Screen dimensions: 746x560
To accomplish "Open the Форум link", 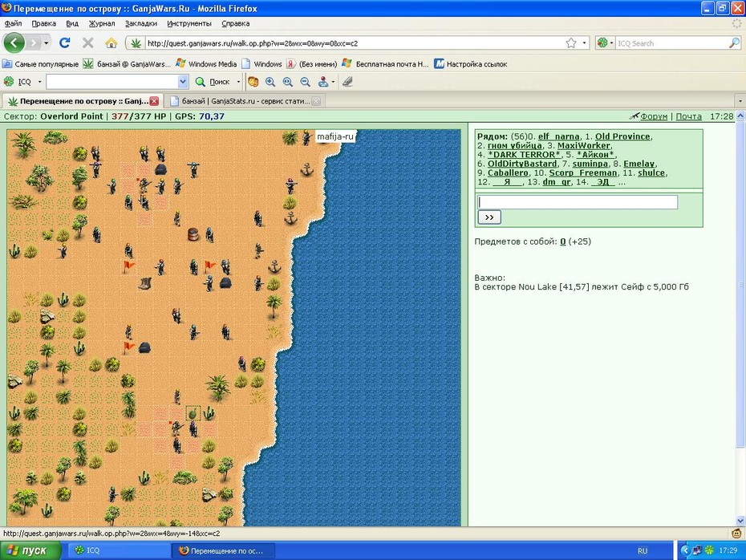I will coord(653,116).
